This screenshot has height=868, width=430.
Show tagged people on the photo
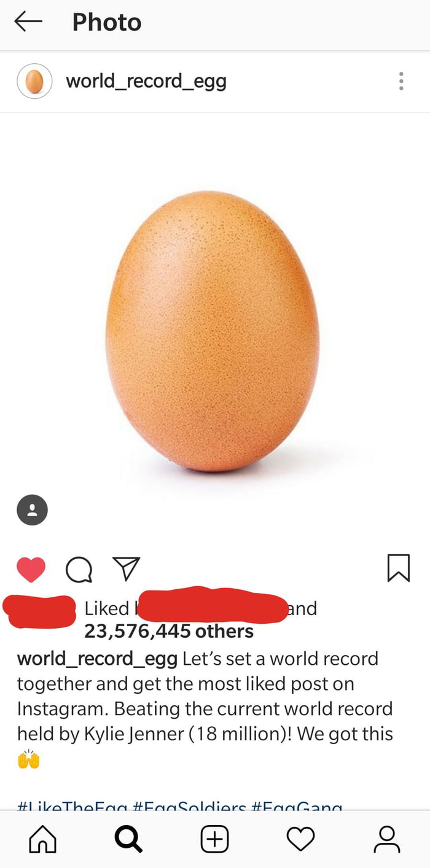(x=32, y=510)
